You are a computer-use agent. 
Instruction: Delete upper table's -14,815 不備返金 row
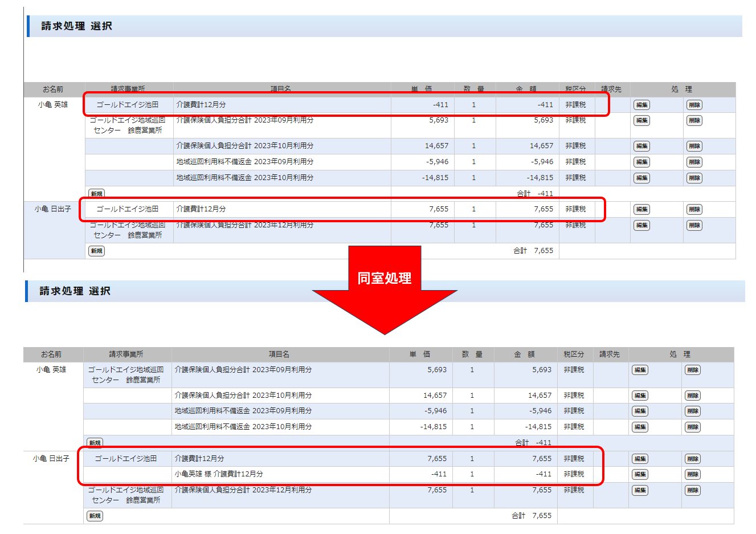(694, 178)
